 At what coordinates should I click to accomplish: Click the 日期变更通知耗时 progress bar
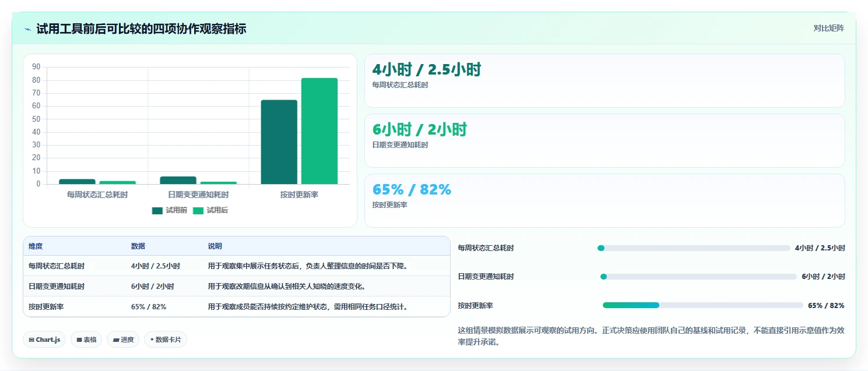(698, 277)
